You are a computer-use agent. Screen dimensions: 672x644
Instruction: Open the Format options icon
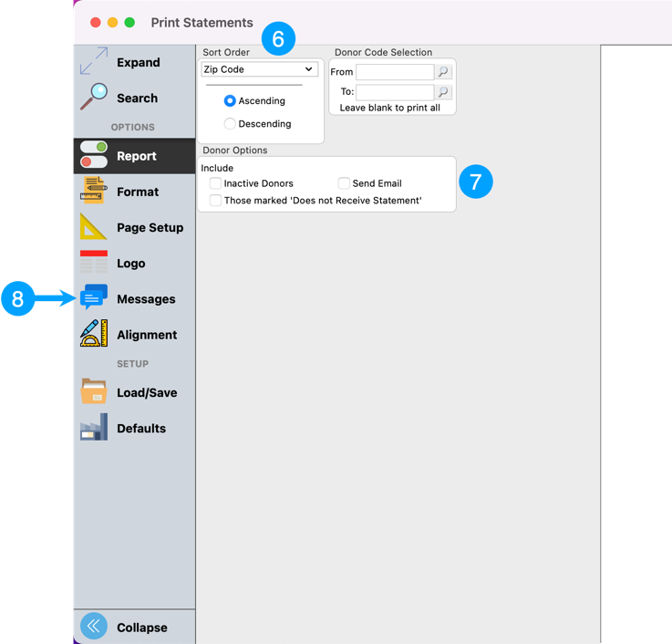click(x=94, y=192)
